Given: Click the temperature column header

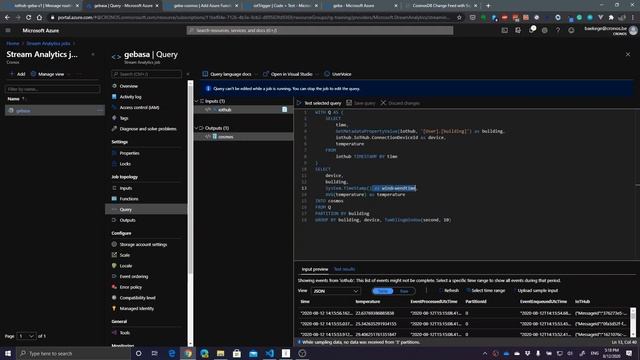Looking at the screenshot, I should (367, 302).
